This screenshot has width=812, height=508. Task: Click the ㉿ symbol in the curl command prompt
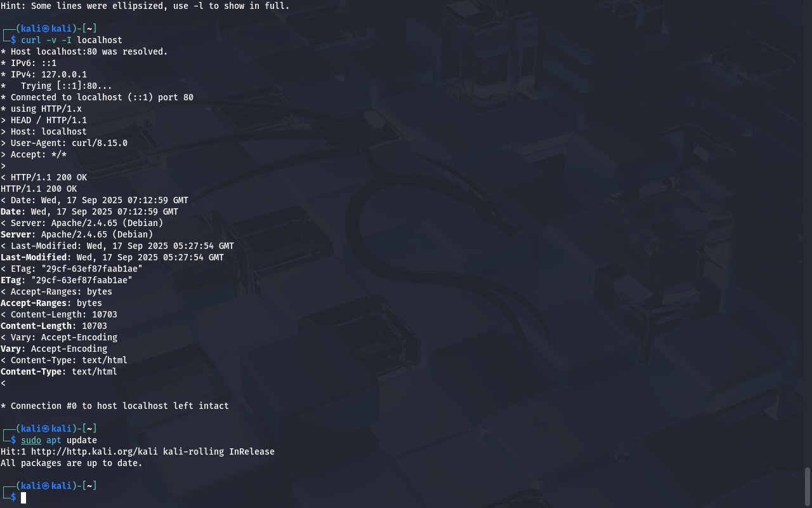pos(46,29)
